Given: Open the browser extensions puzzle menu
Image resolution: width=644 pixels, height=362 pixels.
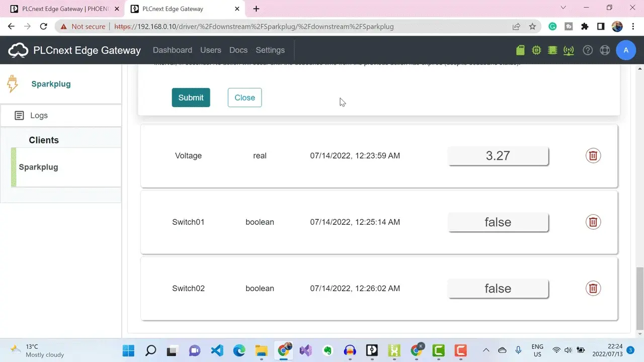Looking at the screenshot, I should coord(585,27).
